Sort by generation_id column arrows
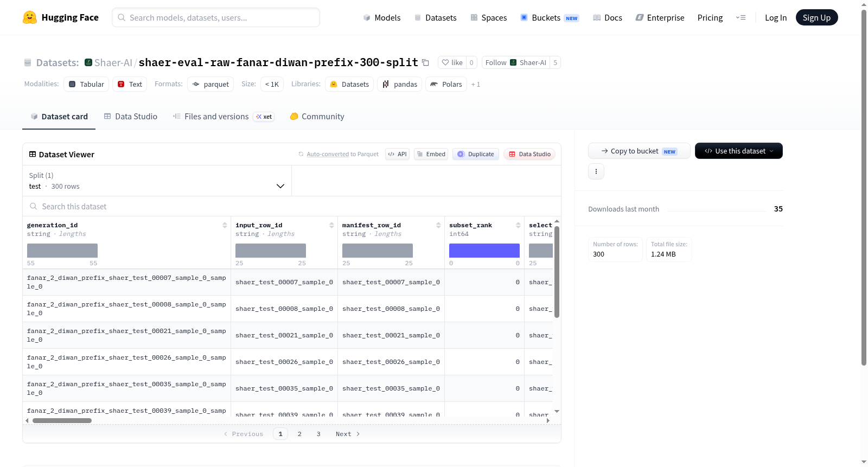Screen dimensions: 868x467 pyautogui.click(x=225, y=225)
